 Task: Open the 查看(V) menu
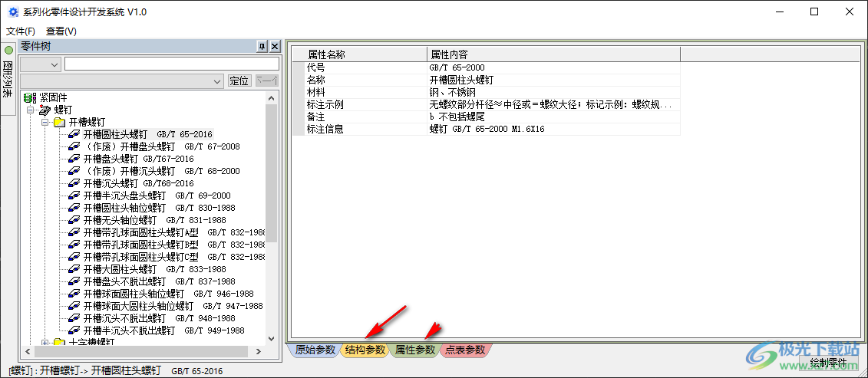[61, 31]
